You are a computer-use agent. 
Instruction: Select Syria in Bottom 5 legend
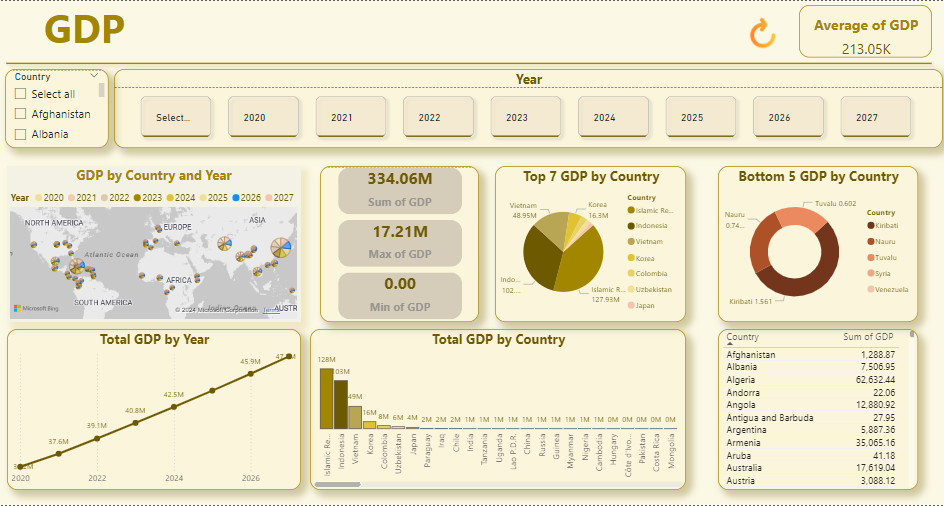[x=880, y=273]
